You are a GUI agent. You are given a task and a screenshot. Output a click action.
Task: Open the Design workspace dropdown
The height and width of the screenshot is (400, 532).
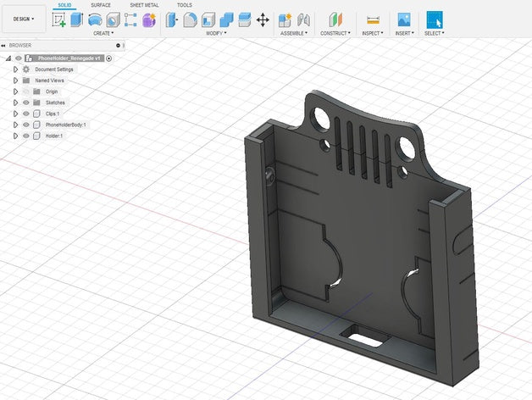point(24,19)
